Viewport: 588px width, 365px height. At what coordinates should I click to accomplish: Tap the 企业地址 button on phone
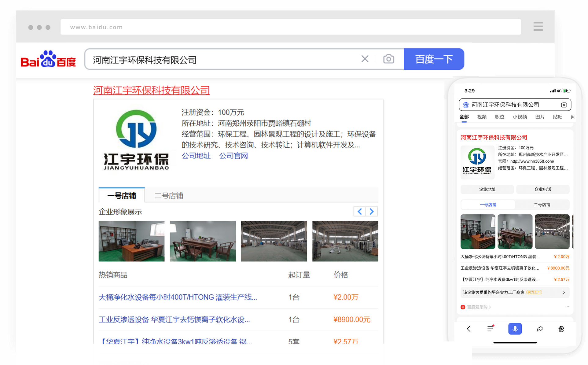point(487,190)
